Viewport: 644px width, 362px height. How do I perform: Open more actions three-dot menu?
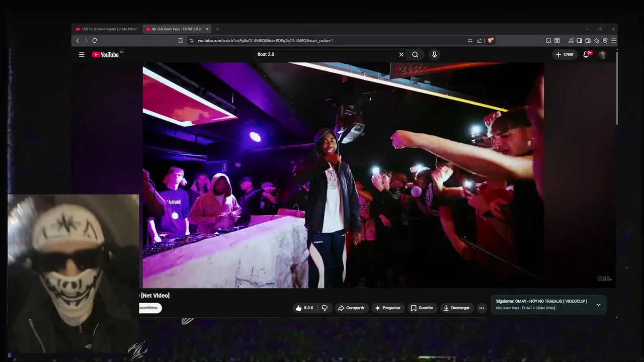point(481,308)
